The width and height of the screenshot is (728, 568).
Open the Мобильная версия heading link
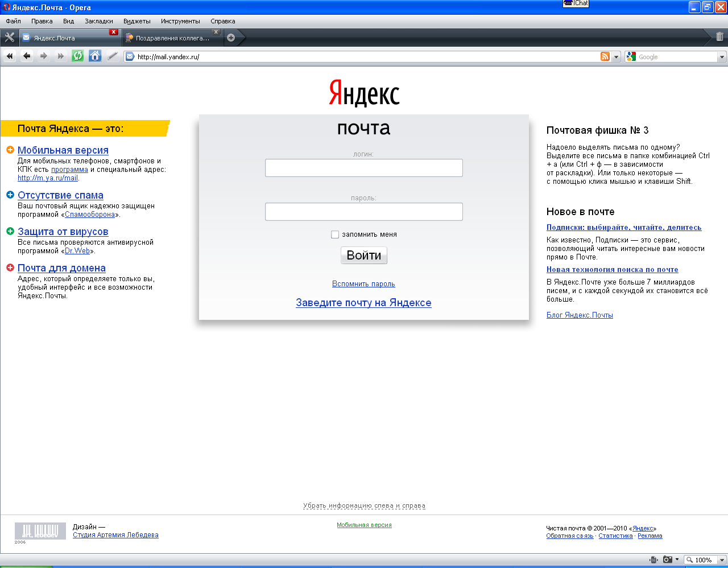[x=63, y=150]
